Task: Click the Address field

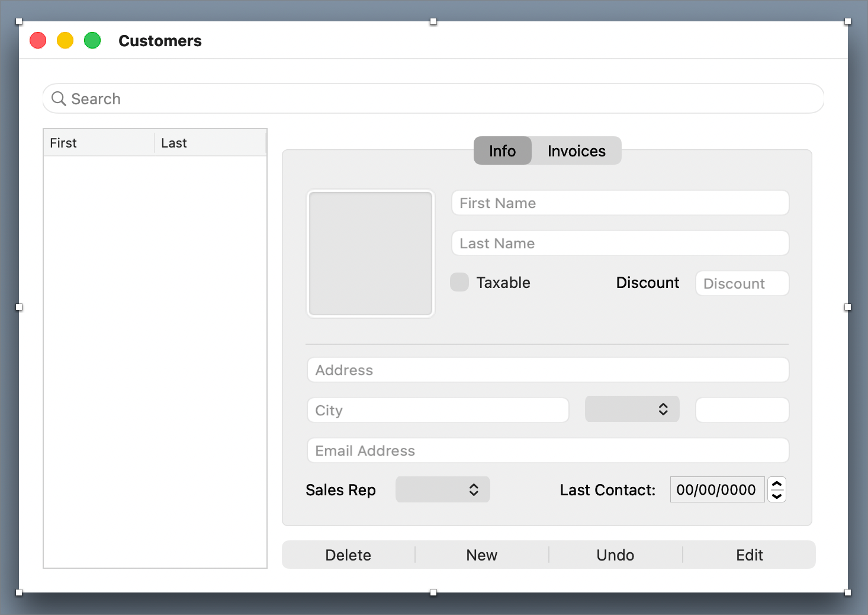Action: pyautogui.click(x=548, y=370)
